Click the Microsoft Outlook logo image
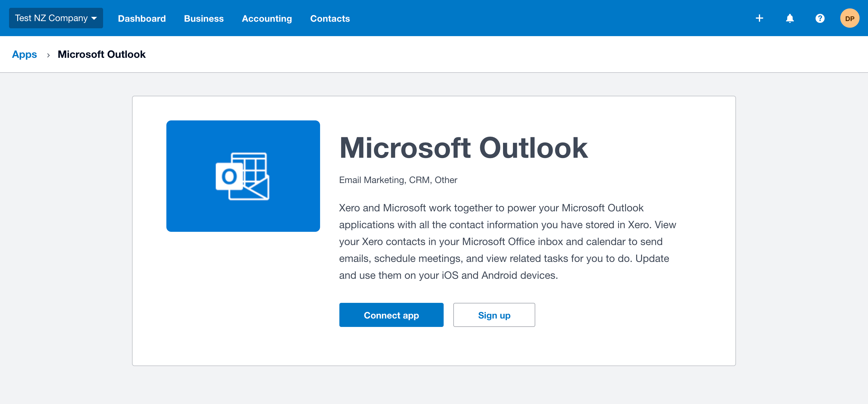Screen dimensions: 868x404 [x=243, y=176]
